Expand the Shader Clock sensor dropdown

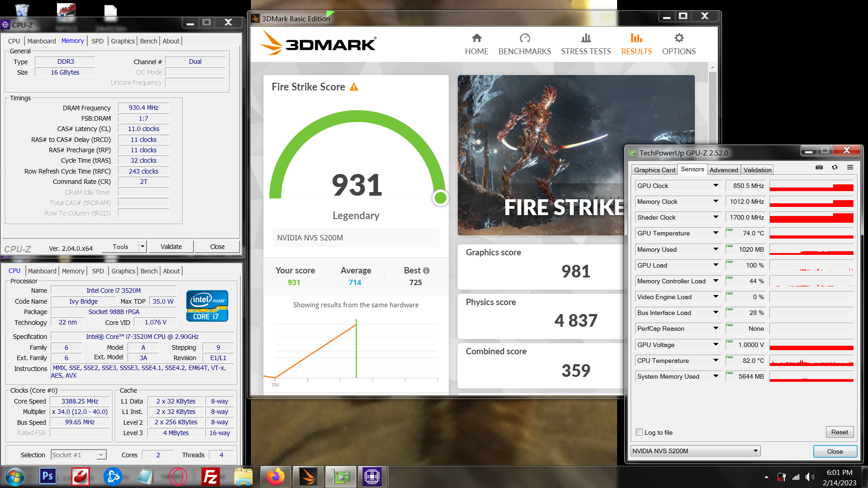pos(716,217)
